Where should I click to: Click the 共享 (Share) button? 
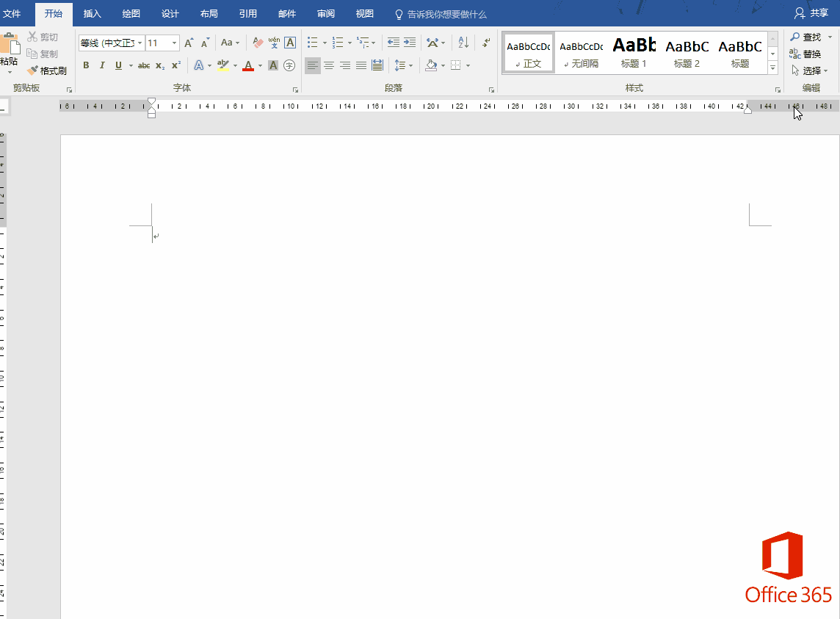pyautogui.click(x=811, y=14)
